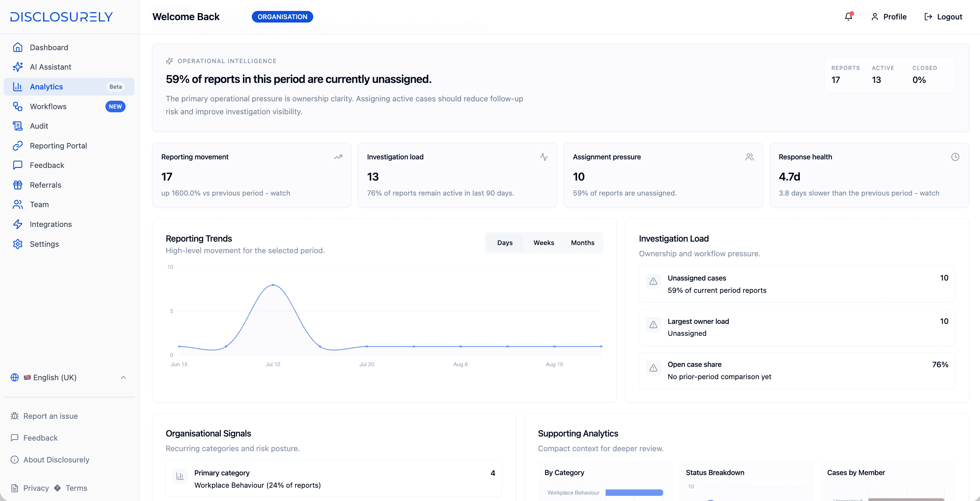
Task: Select the AI Assistant sparkle icon
Action: [x=17, y=67]
